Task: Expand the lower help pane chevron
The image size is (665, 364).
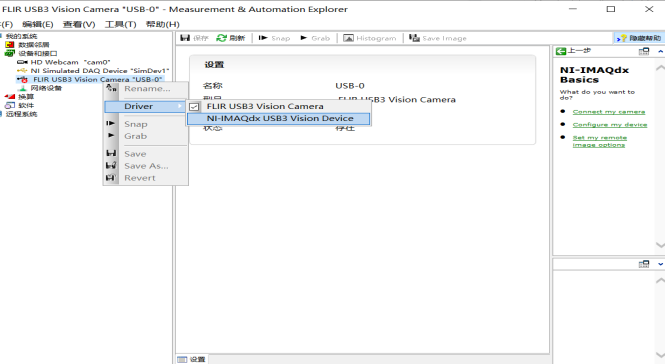Action: (660, 264)
